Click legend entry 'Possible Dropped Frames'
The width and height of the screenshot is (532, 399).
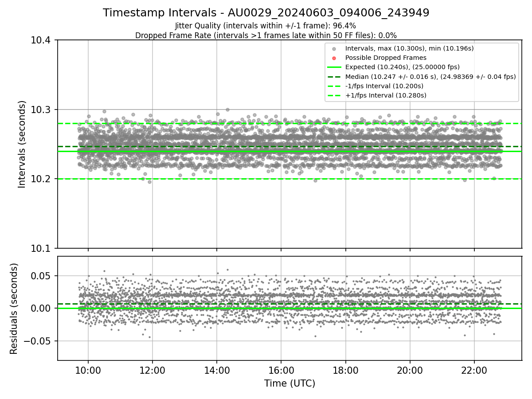click(386, 58)
